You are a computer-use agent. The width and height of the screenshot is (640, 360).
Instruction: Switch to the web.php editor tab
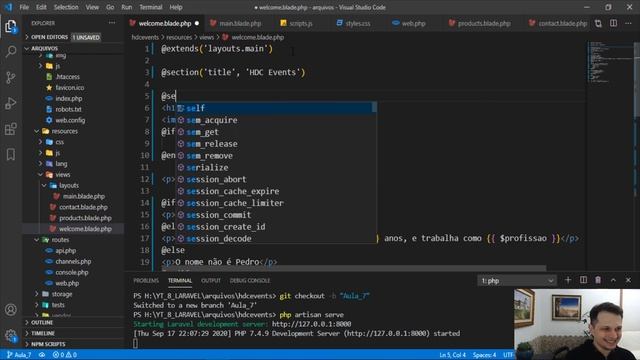[413, 24]
